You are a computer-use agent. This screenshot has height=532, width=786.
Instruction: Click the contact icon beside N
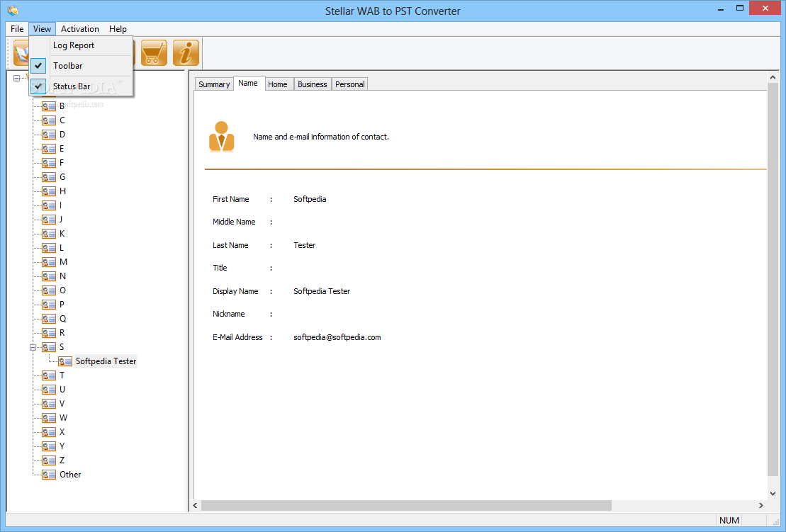(49, 276)
